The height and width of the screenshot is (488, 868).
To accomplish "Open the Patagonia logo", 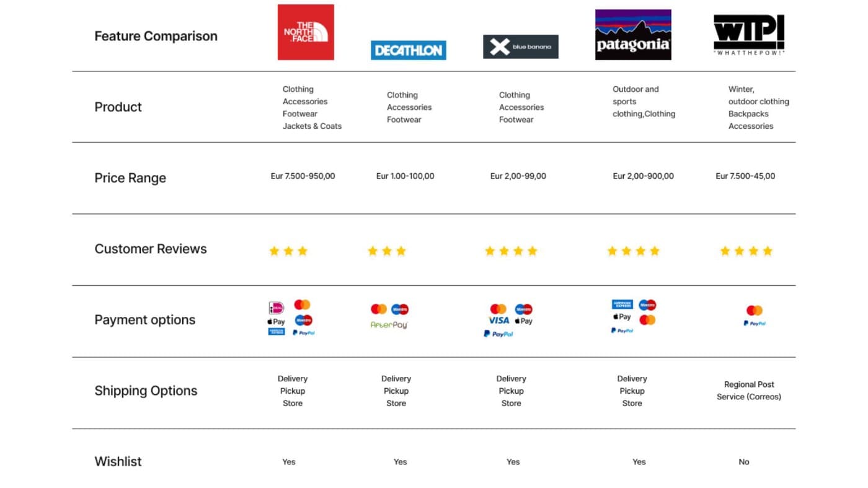I will (633, 35).
